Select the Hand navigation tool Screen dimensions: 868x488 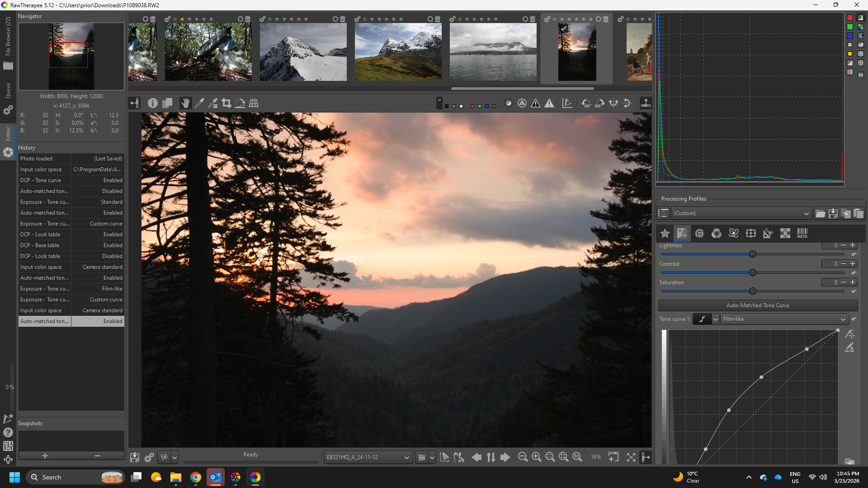185,103
